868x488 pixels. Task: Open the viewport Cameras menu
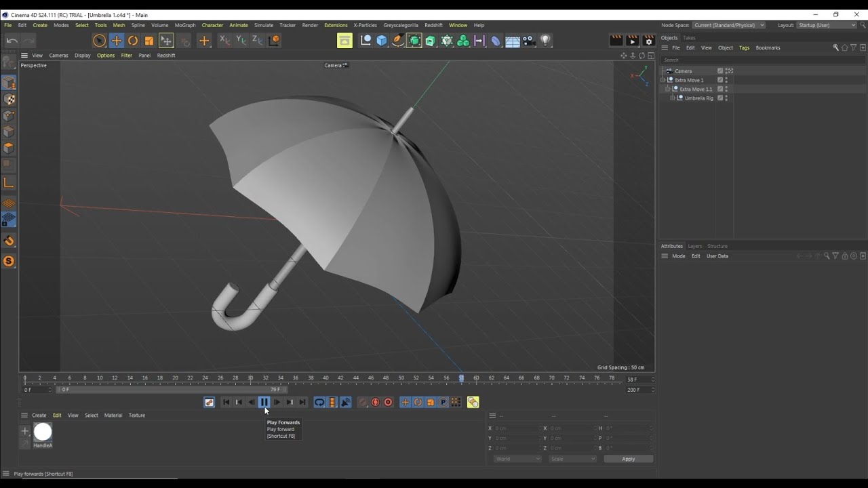pyautogui.click(x=58, y=56)
